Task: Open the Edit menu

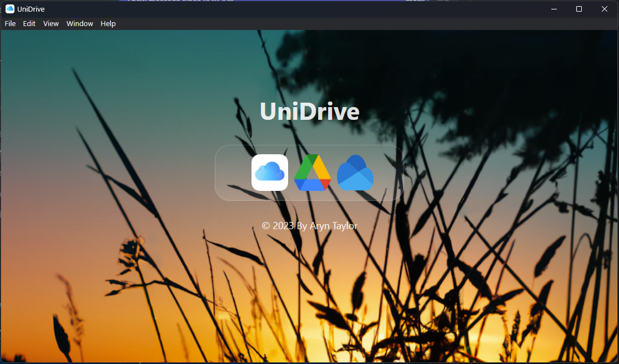Action: (29, 24)
